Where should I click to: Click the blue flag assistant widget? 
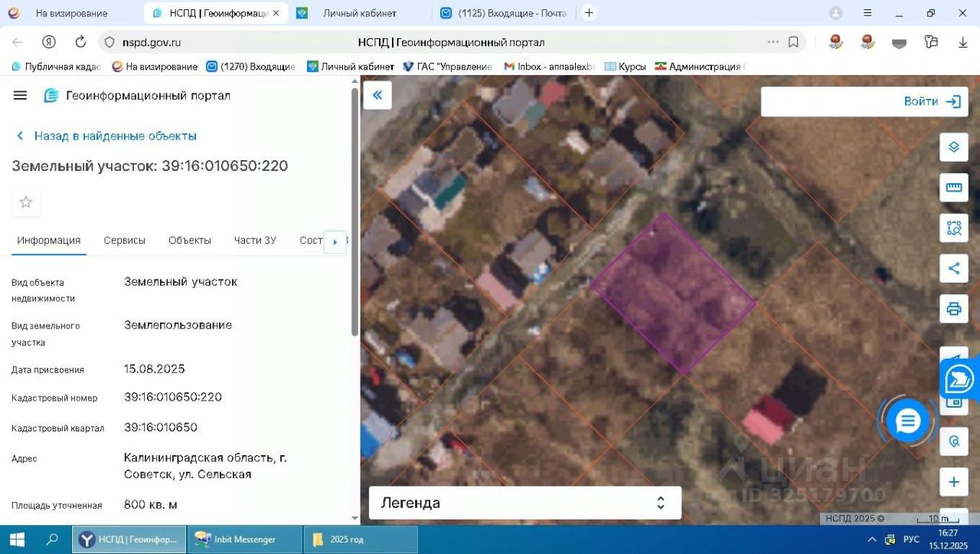[x=960, y=379]
